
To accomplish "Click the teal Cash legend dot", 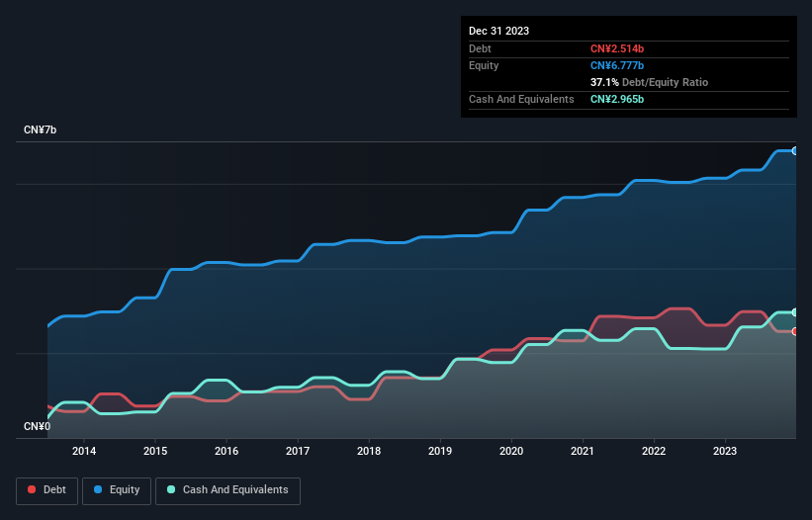I will click(171, 489).
